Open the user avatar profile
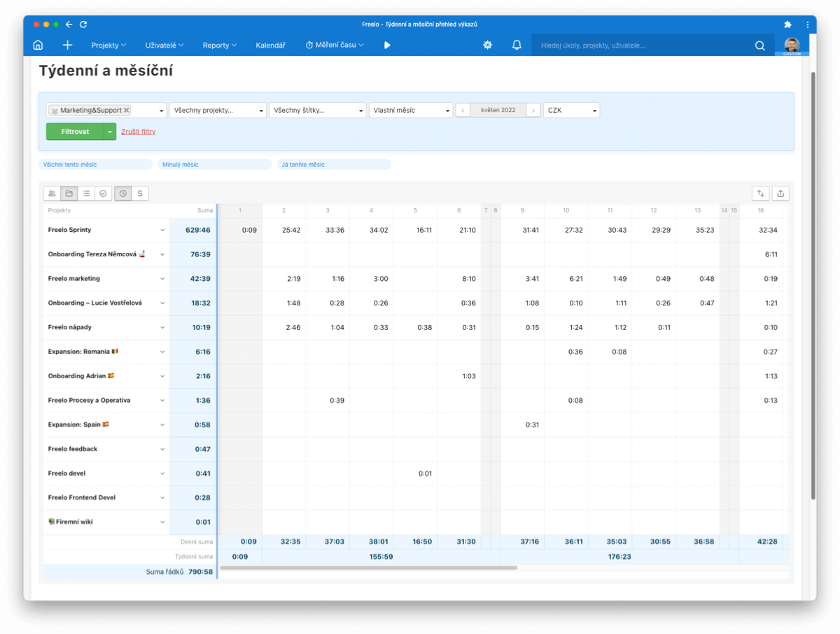The image size is (840, 634). (x=792, y=45)
